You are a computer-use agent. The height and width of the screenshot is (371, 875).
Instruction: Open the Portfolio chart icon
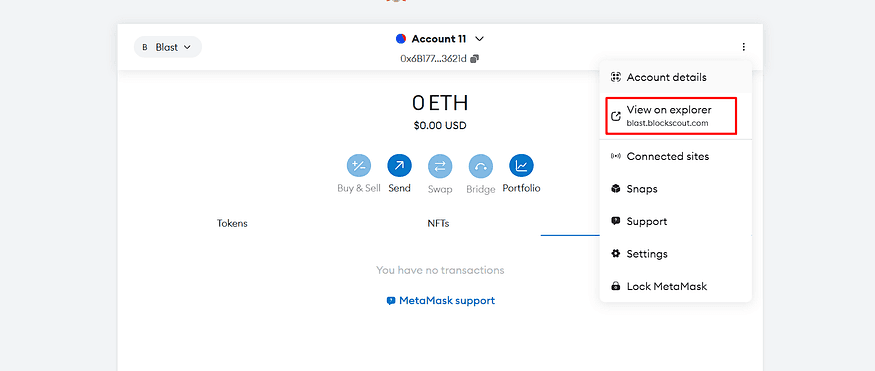(521, 166)
